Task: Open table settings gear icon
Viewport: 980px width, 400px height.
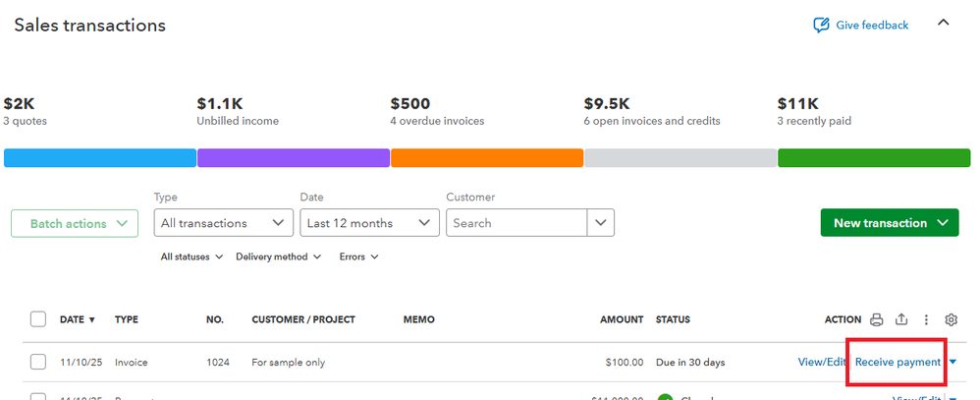Action: pos(951,319)
